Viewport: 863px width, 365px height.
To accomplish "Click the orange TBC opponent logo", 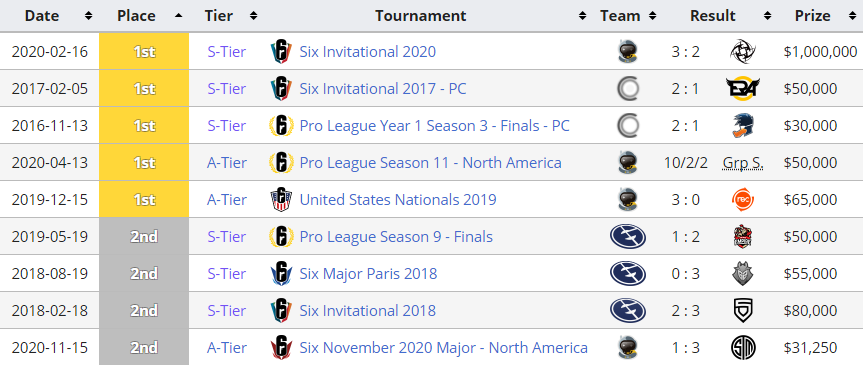I will coord(742,199).
